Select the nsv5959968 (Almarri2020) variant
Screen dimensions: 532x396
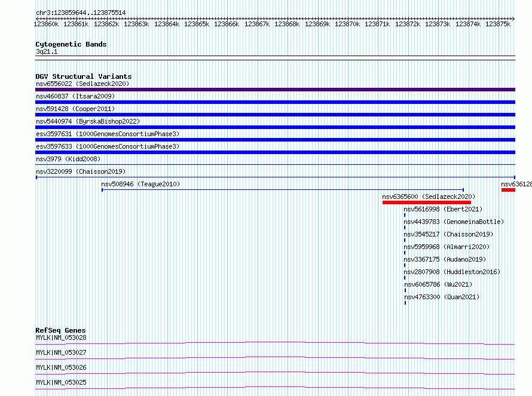(447, 247)
